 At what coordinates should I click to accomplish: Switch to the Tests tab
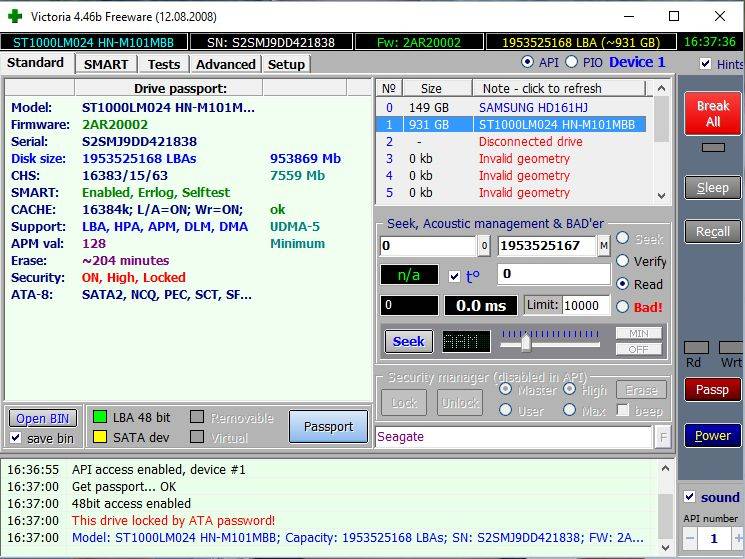click(163, 64)
